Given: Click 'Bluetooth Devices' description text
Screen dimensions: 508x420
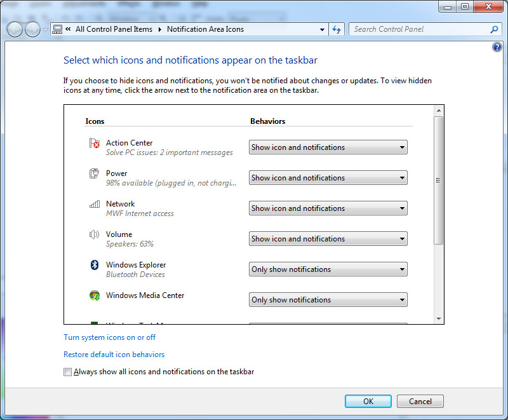Looking at the screenshot, I should pyautogui.click(x=135, y=274).
